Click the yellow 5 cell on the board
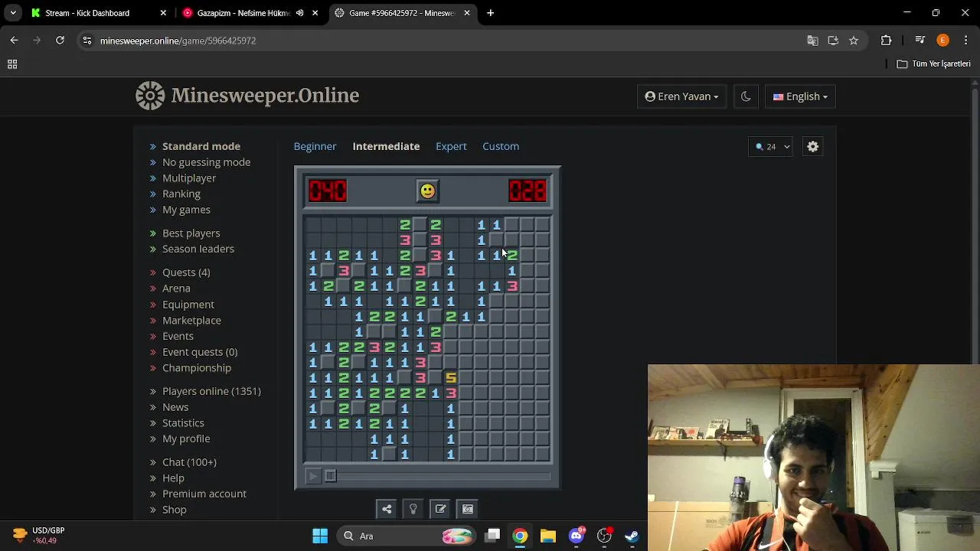The width and height of the screenshot is (980, 551). 450,377
